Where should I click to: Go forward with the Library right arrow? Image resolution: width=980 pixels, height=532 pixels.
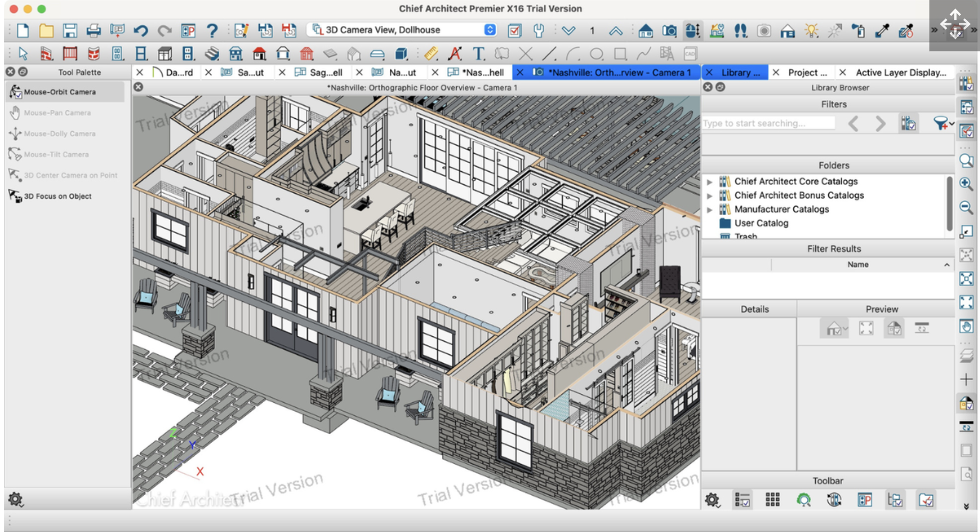(880, 123)
